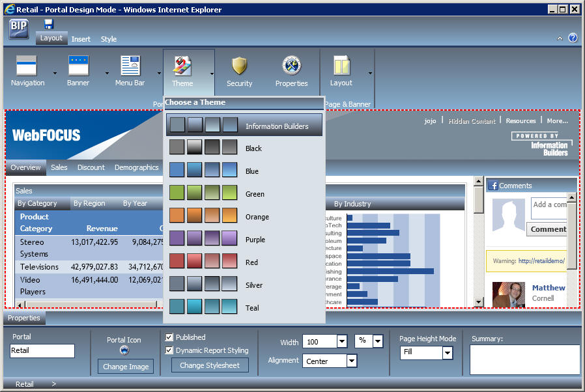Viewport: 585px width, 392px height.
Task: Choose the Blue theme
Action: 244,171
